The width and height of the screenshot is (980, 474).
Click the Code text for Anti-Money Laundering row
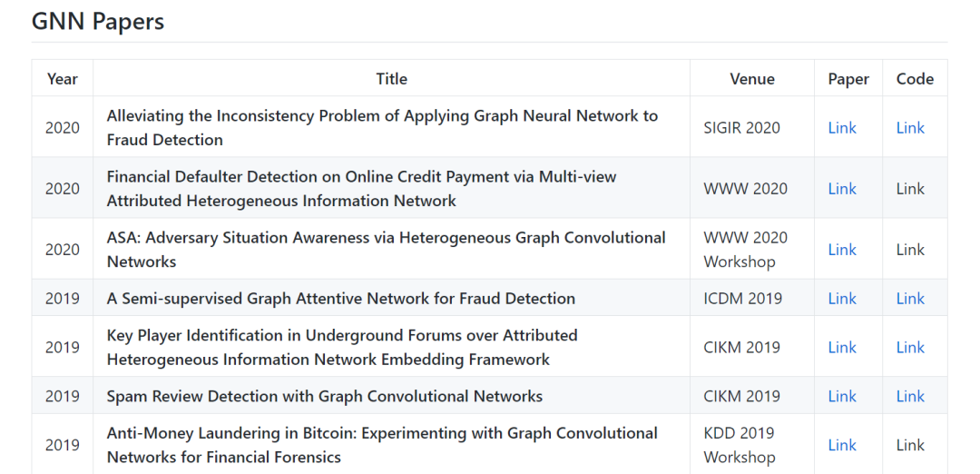(x=910, y=445)
